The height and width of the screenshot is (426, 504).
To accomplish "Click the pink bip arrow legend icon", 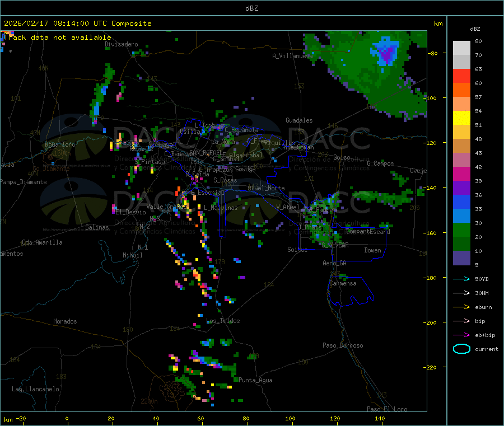I will point(461,321).
